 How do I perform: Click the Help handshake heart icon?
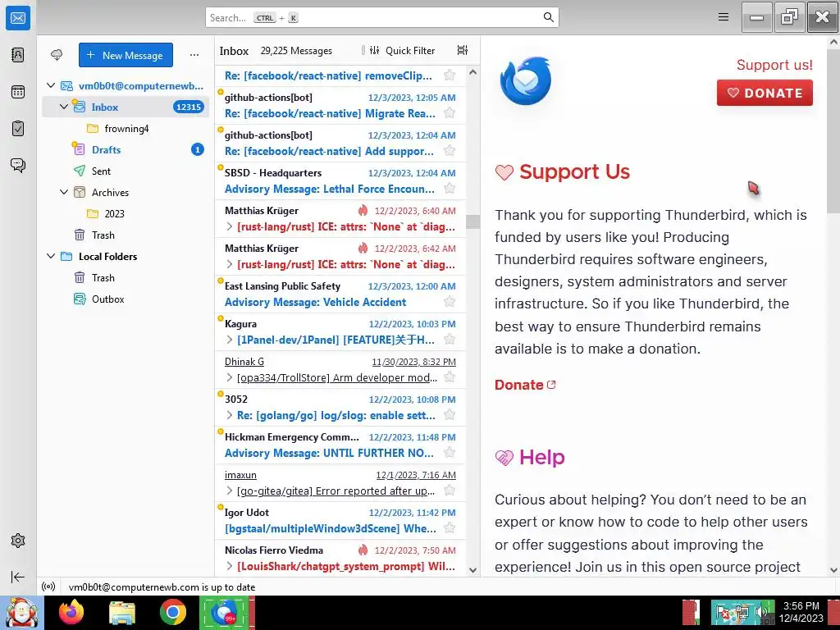tap(504, 458)
